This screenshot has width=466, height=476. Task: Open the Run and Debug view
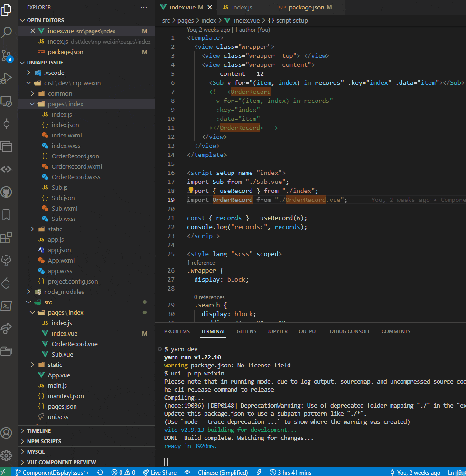(7, 78)
